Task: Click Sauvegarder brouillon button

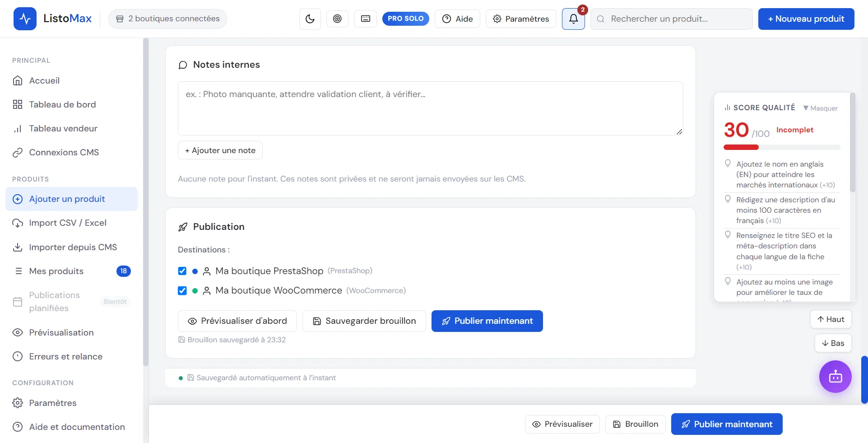Action: (x=364, y=321)
